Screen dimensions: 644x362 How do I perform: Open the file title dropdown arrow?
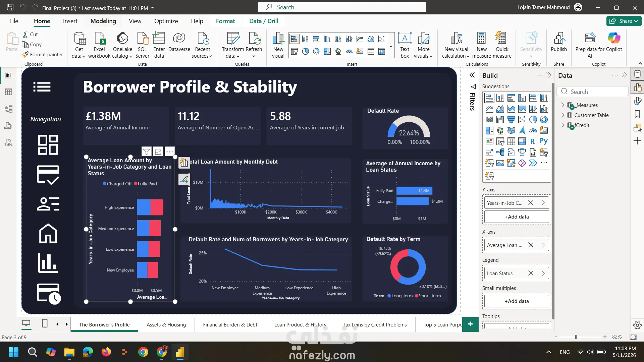tap(153, 8)
